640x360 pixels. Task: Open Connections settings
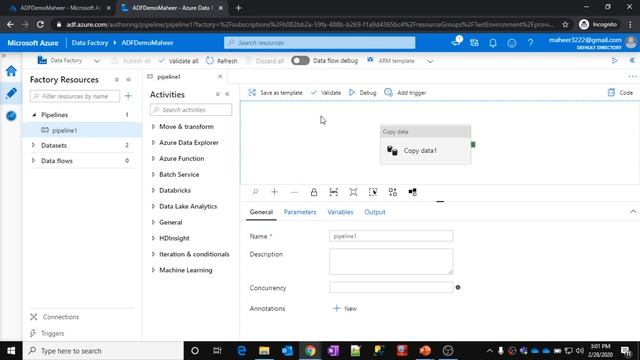[55, 317]
